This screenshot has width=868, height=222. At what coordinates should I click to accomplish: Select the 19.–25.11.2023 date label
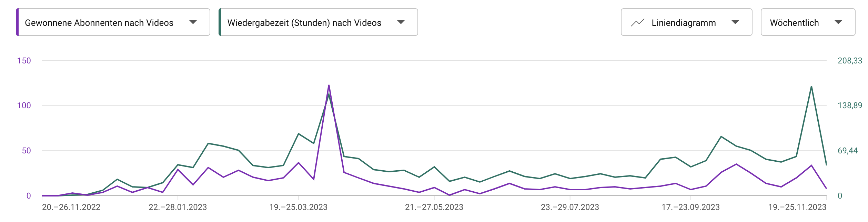point(797,207)
